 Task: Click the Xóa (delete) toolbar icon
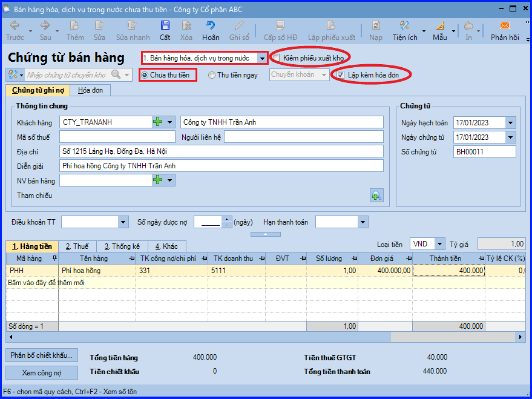[x=186, y=25]
